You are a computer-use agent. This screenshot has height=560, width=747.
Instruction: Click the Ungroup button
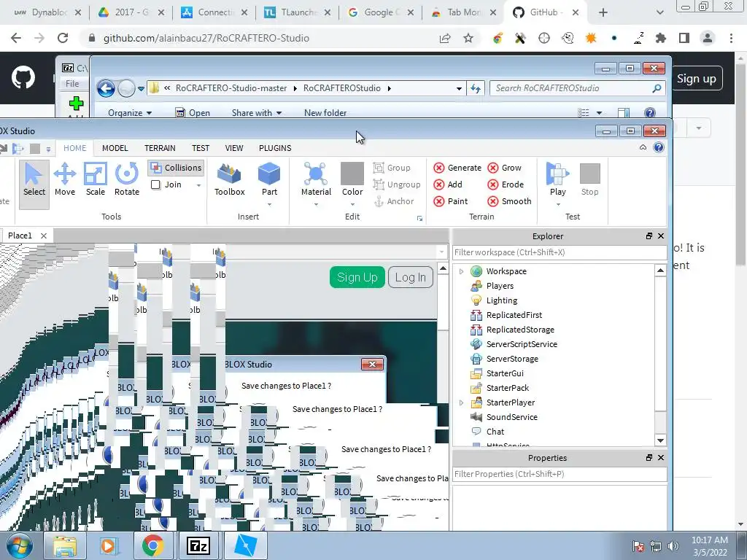click(x=397, y=184)
